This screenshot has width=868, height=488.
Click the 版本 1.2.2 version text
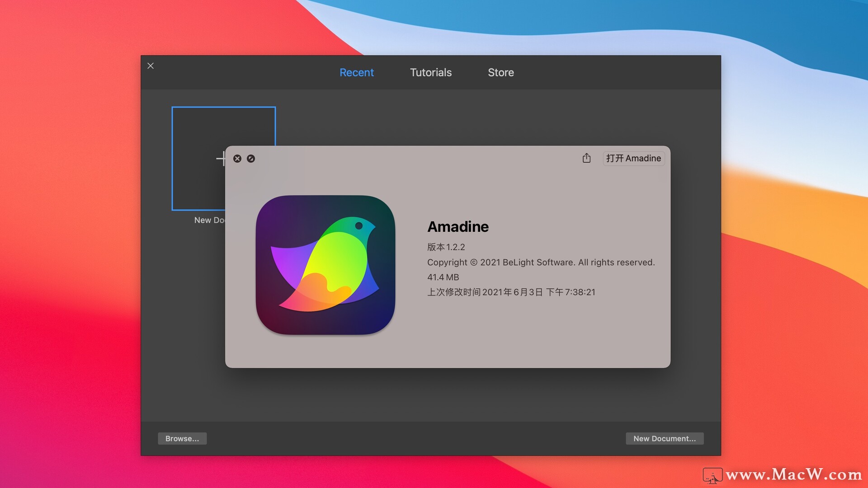446,247
